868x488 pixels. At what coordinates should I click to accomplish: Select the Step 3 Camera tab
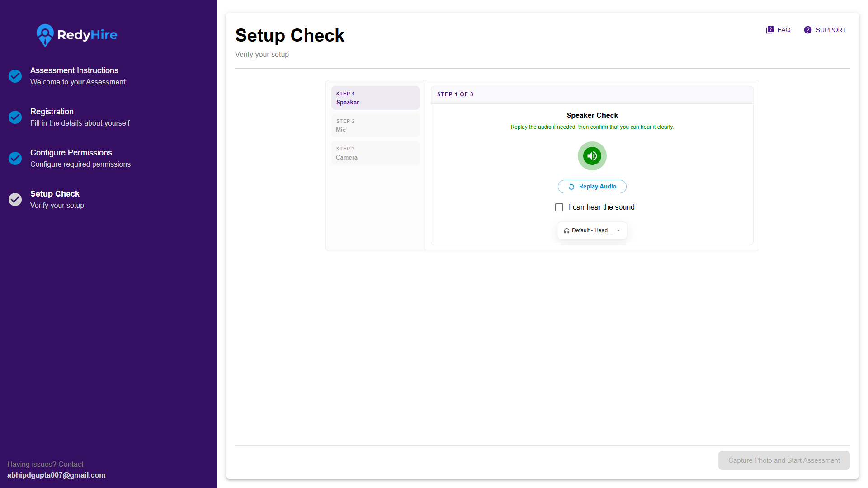375,153
